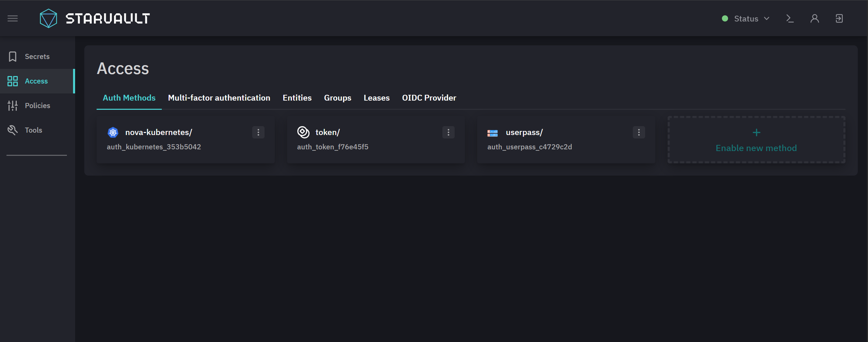Click accessor auth_token_f76e45f5
The width and height of the screenshot is (868, 342).
click(x=333, y=147)
